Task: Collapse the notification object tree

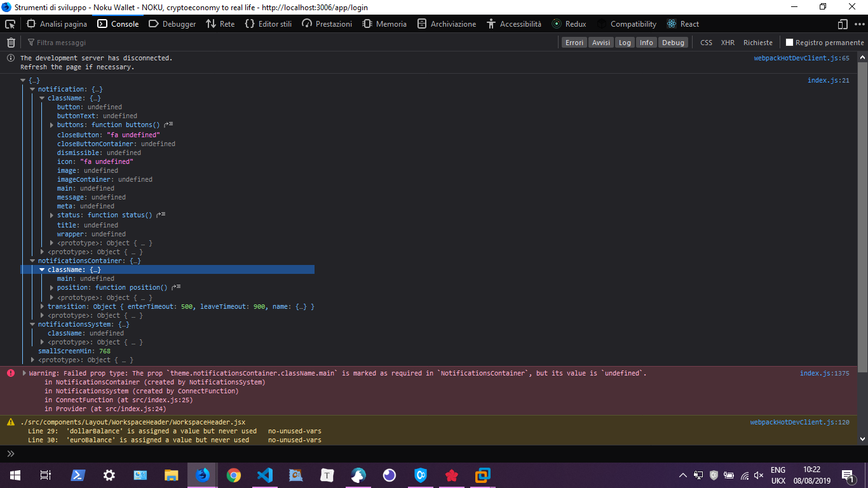Action: click(32, 89)
